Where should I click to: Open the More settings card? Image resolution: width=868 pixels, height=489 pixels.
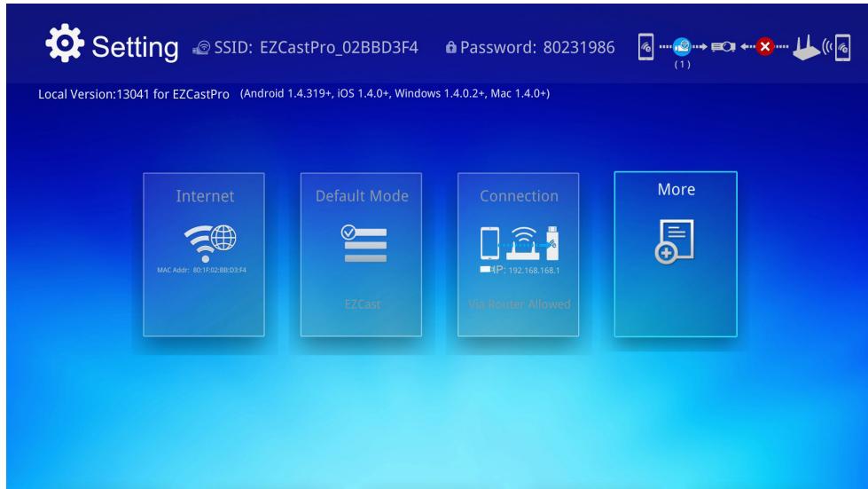pyautogui.click(x=676, y=254)
